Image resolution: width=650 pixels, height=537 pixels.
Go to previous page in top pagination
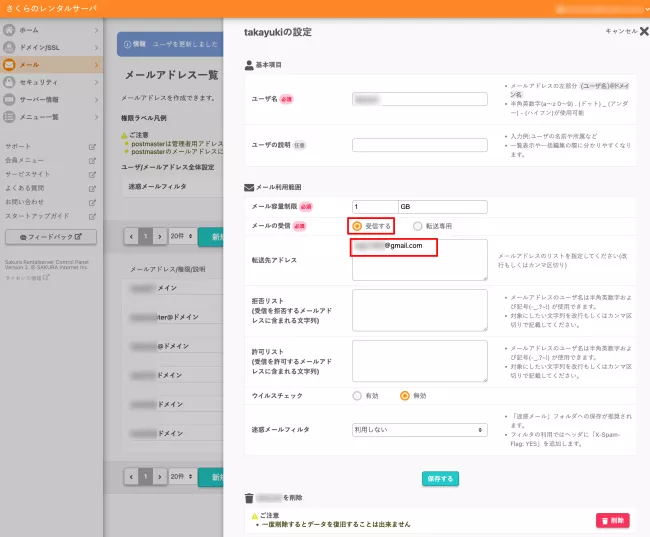click(x=131, y=236)
